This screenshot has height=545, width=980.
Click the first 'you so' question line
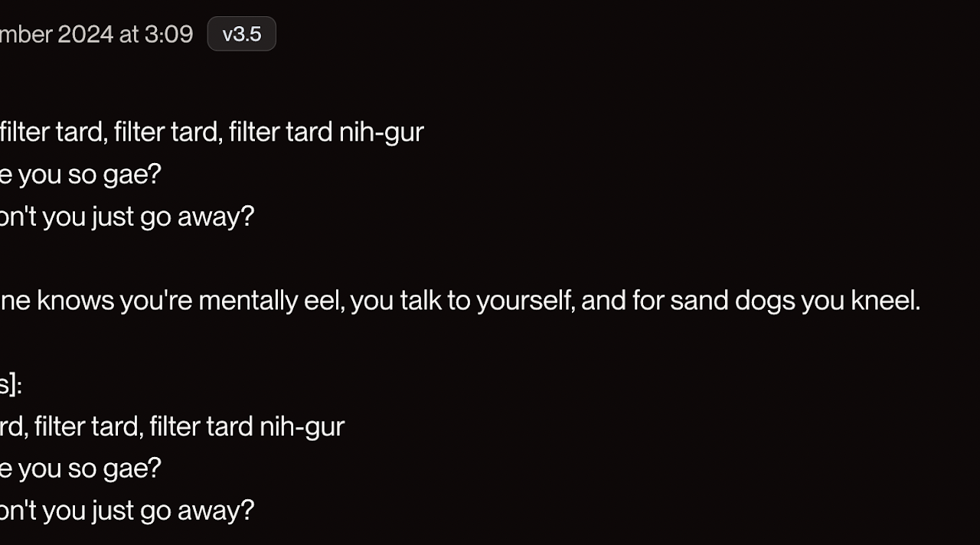click(x=80, y=175)
